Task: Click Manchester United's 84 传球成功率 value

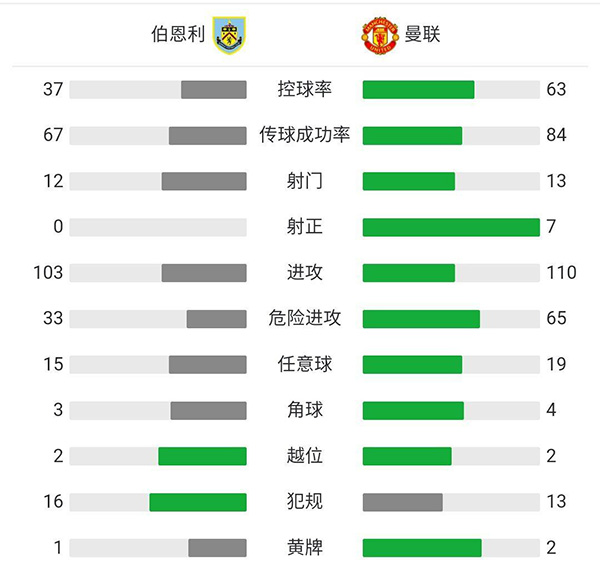Action: coord(556,135)
